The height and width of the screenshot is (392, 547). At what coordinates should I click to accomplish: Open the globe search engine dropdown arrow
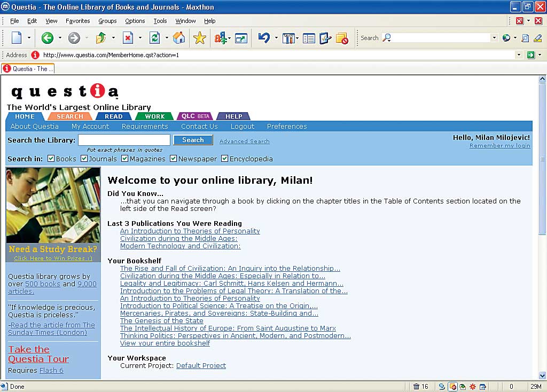click(515, 38)
